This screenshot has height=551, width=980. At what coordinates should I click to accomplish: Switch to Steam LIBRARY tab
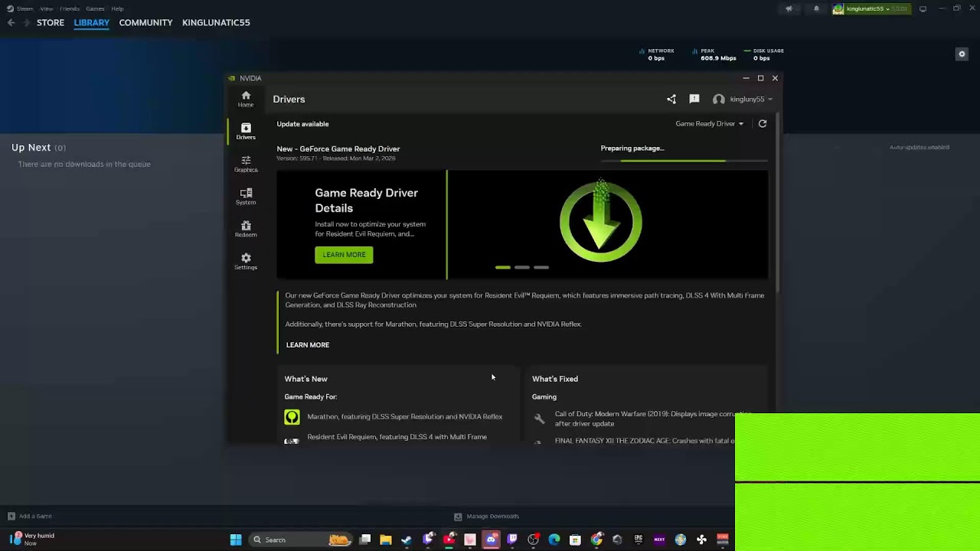[92, 22]
